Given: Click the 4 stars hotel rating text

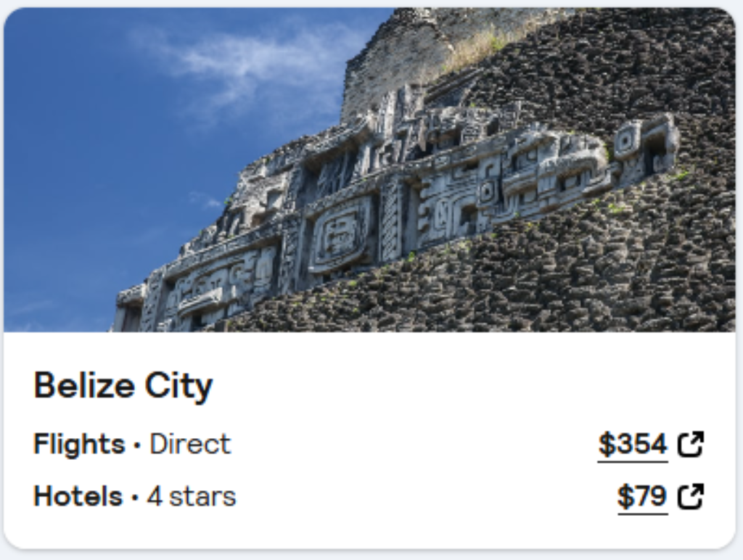Looking at the screenshot, I should pyautogui.click(x=192, y=497).
